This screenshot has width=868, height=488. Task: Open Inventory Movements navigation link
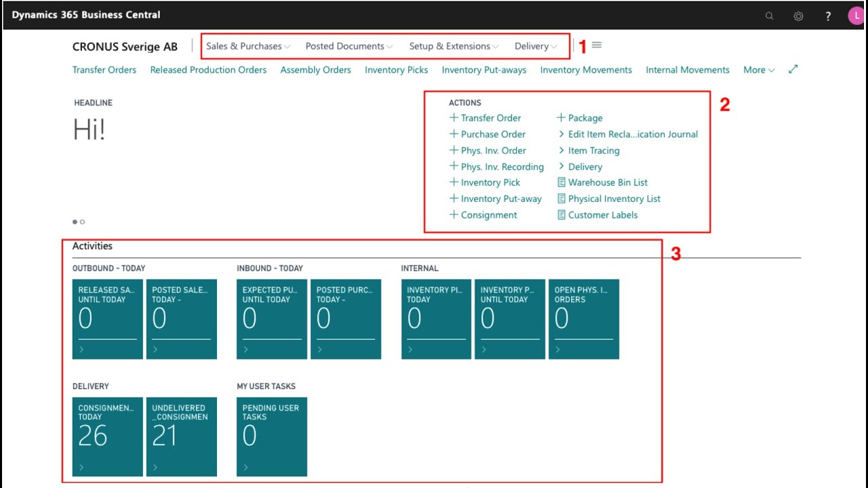(586, 70)
